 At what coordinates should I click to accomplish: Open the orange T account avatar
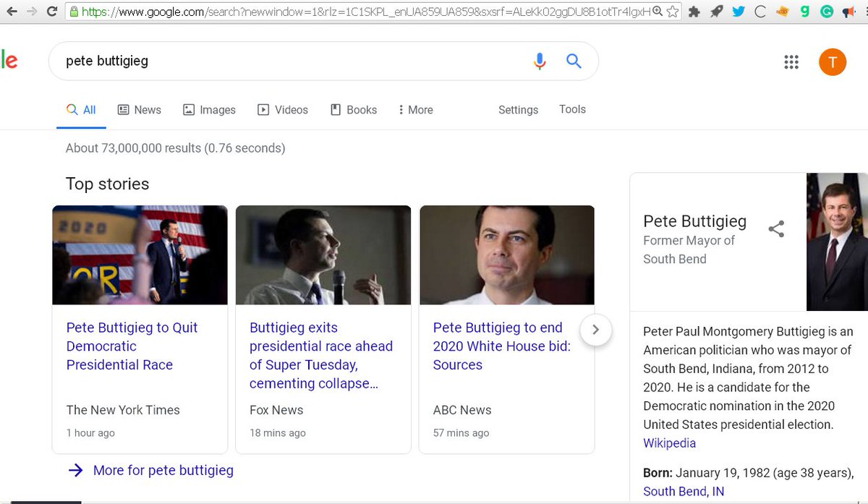tap(833, 62)
